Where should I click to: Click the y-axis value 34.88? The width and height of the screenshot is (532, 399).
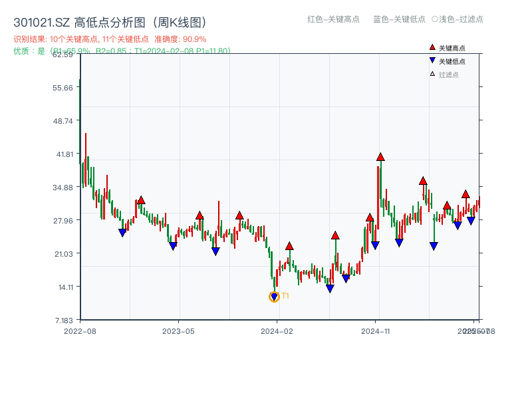coord(63,188)
